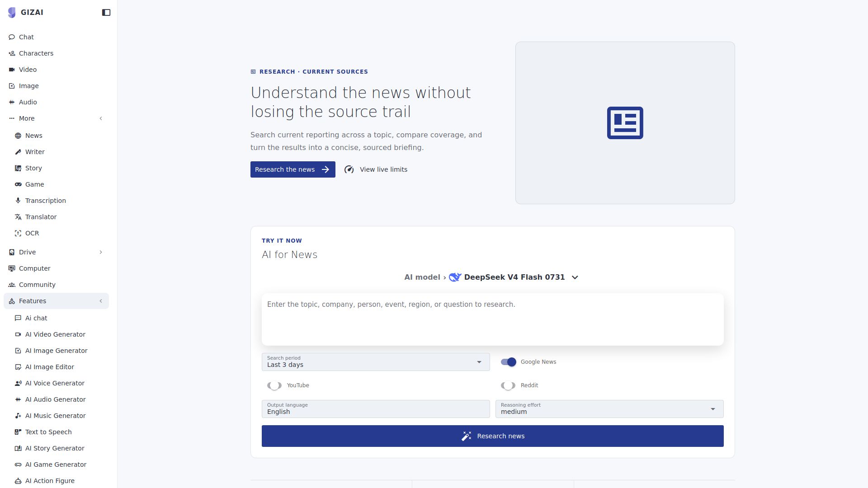The width and height of the screenshot is (868, 488).
Task: Click the Community group icon
Action: point(12,285)
